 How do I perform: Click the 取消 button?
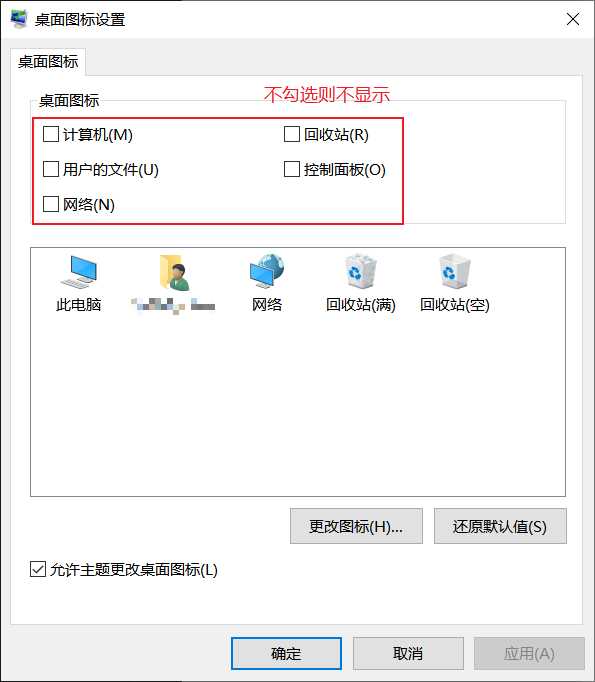(x=408, y=653)
